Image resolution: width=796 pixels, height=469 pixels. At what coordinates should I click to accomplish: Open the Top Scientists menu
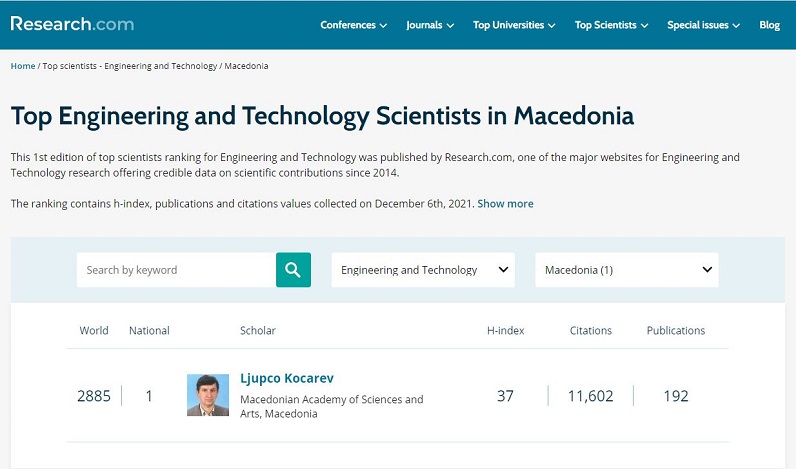point(611,25)
